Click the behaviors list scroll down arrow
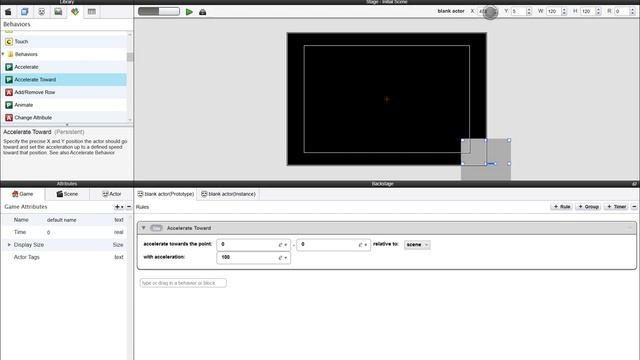Viewport: 640px width, 360px height. (130, 120)
